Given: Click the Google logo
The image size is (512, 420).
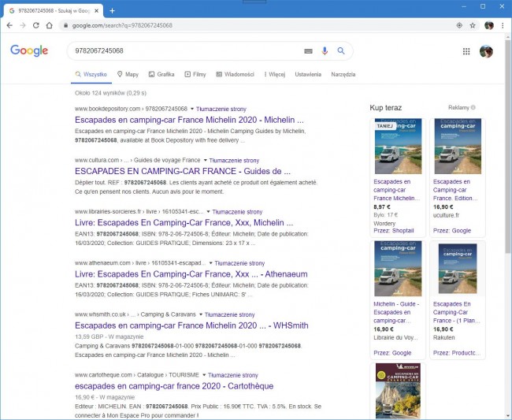Looking at the screenshot, I should (x=29, y=50).
